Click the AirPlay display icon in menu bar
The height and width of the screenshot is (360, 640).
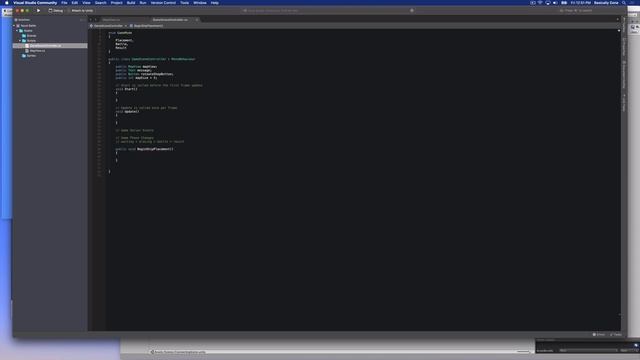548,2
